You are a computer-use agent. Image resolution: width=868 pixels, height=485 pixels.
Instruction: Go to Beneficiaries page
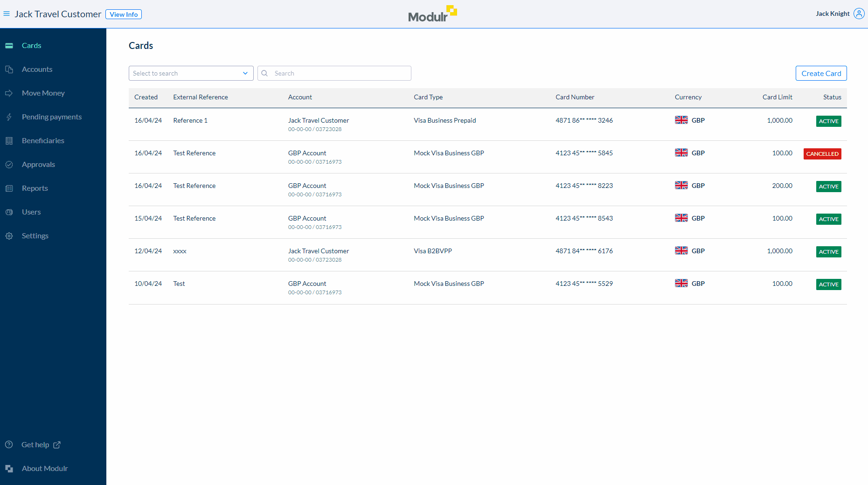[43, 141]
